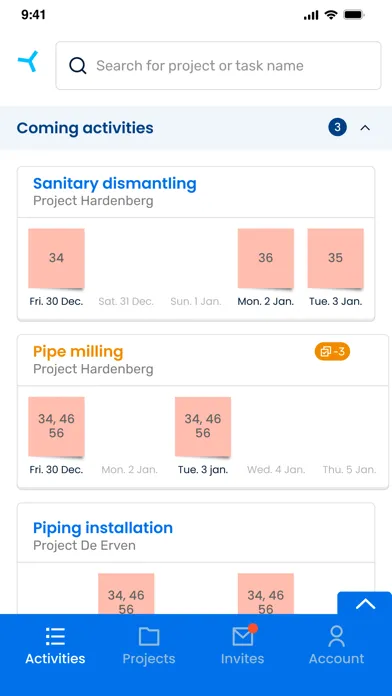Switch to the Invites tab label
This screenshot has width=392, height=696.
coord(242,658)
